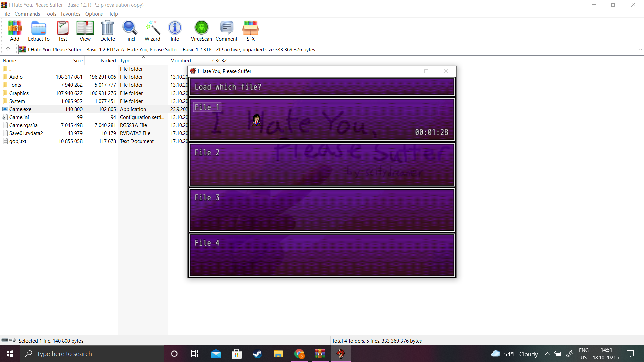Viewport: 644px width, 362px height.
Task: Click the battery icon in system tray
Action: [x=557, y=354]
